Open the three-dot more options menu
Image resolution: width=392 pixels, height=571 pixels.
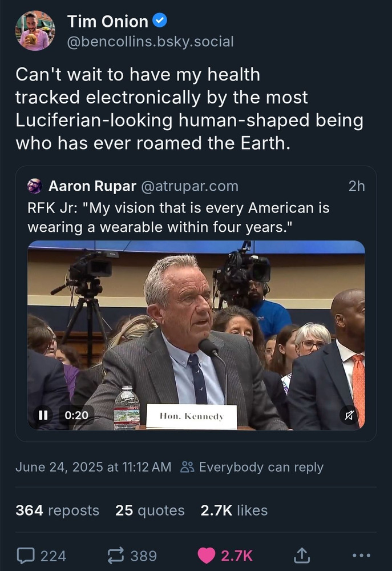[x=361, y=556]
